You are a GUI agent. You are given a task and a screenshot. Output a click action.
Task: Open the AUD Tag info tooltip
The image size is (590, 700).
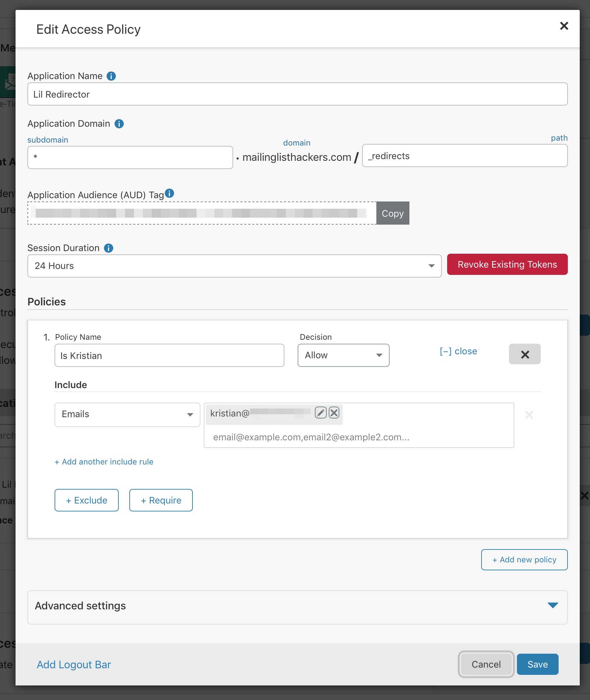[x=170, y=193]
